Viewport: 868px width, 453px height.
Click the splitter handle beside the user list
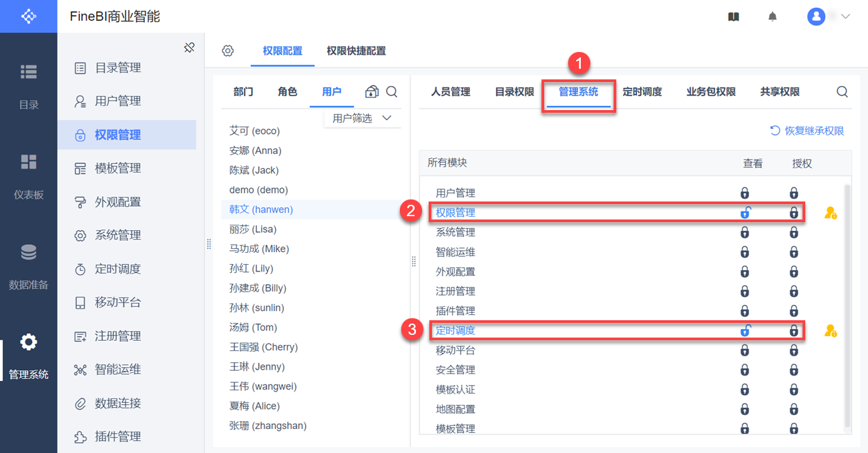pyautogui.click(x=414, y=263)
